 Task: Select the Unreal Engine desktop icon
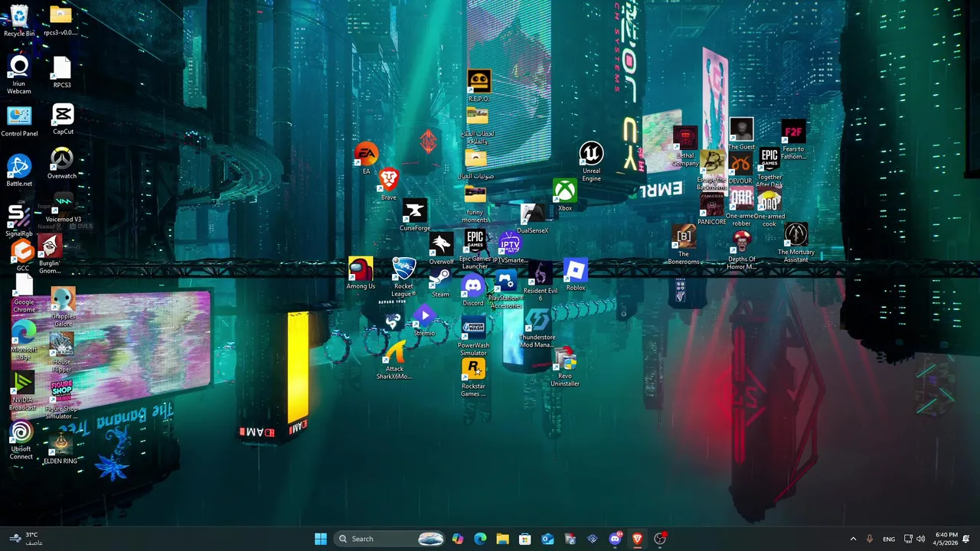coord(591,162)
